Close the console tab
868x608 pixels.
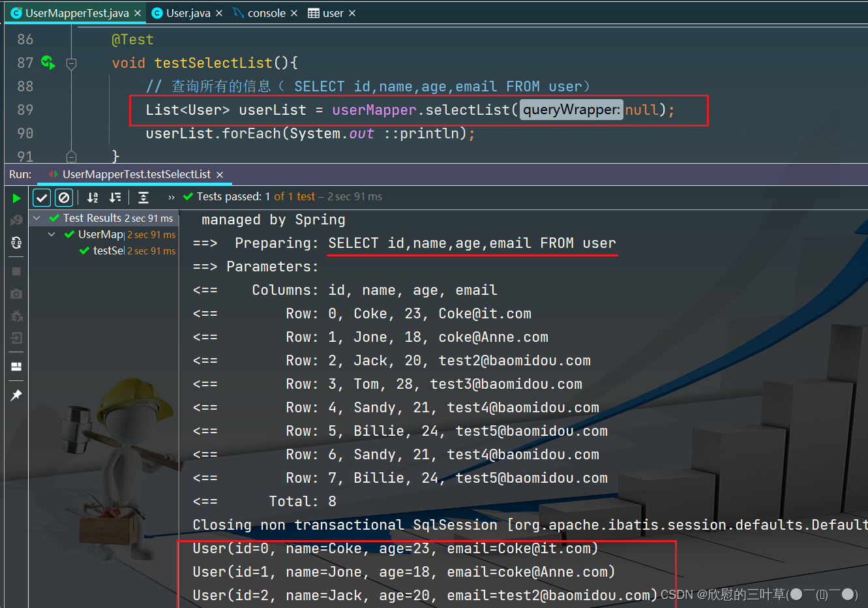tap(294, 13)
